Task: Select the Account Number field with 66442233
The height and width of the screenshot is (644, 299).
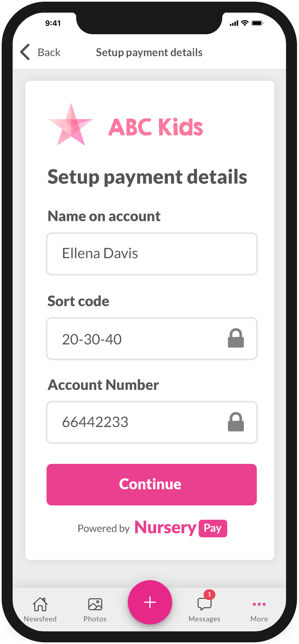Action: [140, 422]
